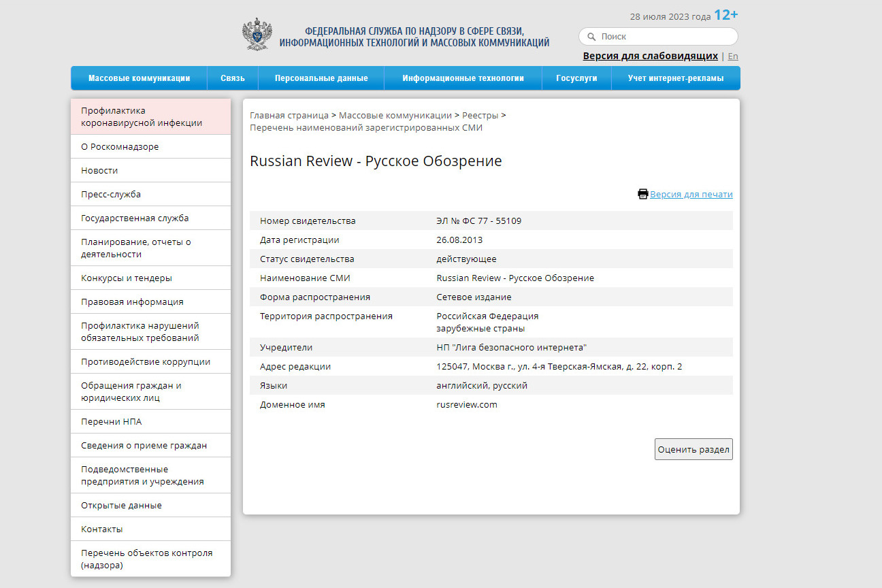Open Новости in sidebar
The height and width of the screenshot is (588, 882).
coord(150,170)
